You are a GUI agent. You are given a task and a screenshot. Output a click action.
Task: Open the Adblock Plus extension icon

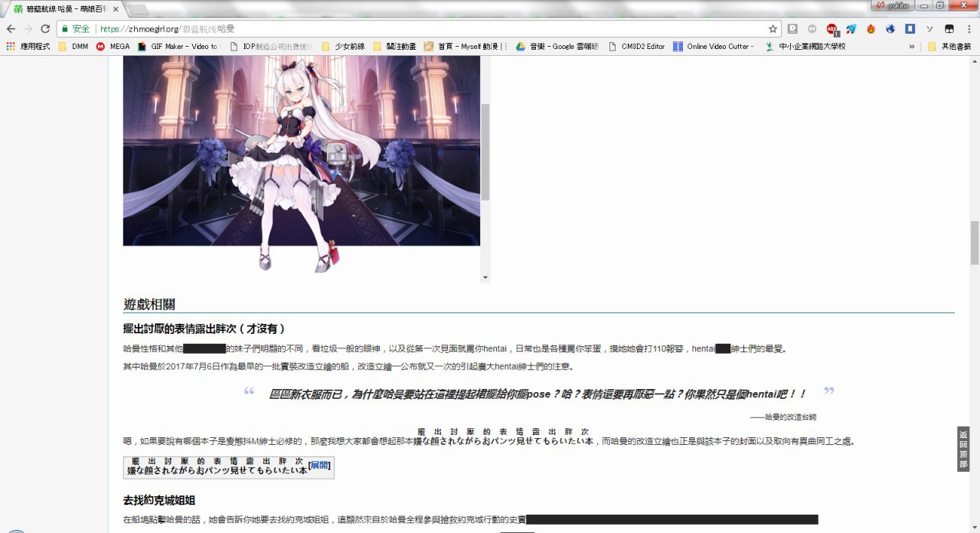[x=831, y=29]
